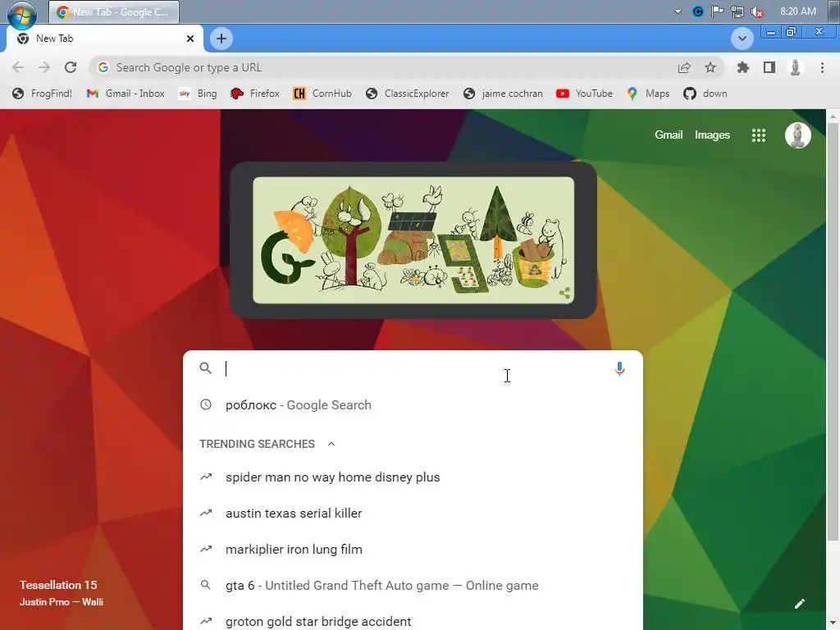Click the page vertical scrollbar
Image resolution: width=840 pixels, height=630 pixels.
[833, 331]
